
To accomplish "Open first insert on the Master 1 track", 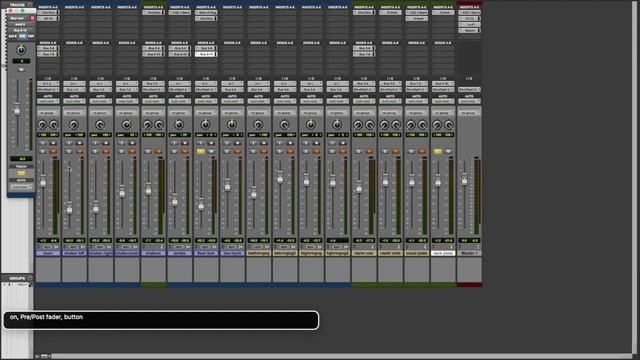I will click(x=469, y=13).
